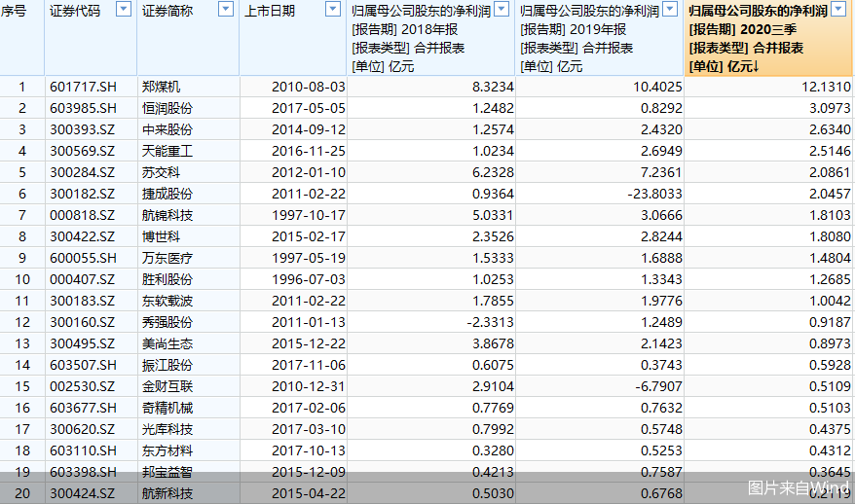Click row number 10 cell
The image size is (855, 504).
(22, 279)
